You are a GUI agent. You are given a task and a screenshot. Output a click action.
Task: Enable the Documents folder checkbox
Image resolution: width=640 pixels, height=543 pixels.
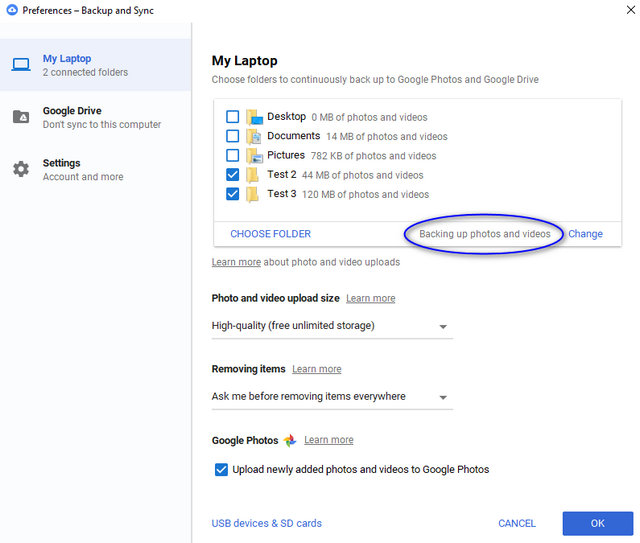coord(233,136)
